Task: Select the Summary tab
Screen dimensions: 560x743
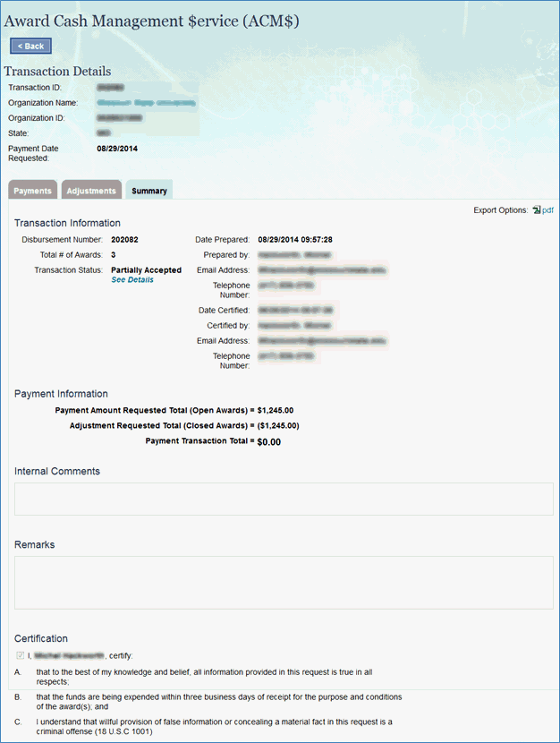Action: pyautogui.click(x=148, y=191)
